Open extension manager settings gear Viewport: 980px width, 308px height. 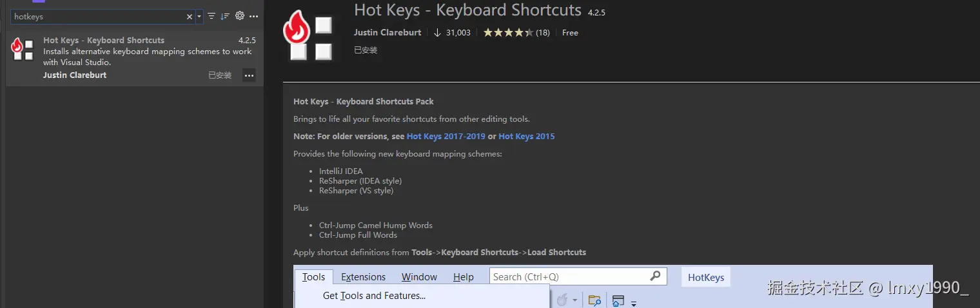pos(240,16)
